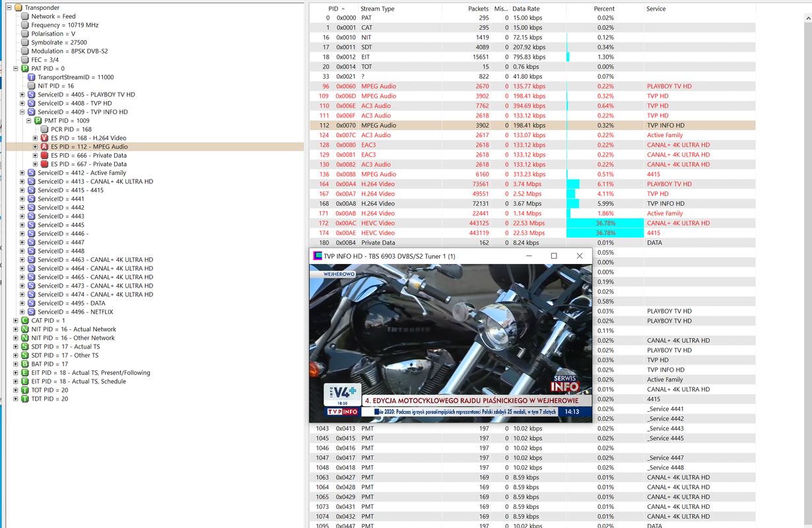This screenshot has height=528, width=812.
Task: Expand ServiceID = 4405 - PLAYBOY TV HD
Action: tap(22, 94)
